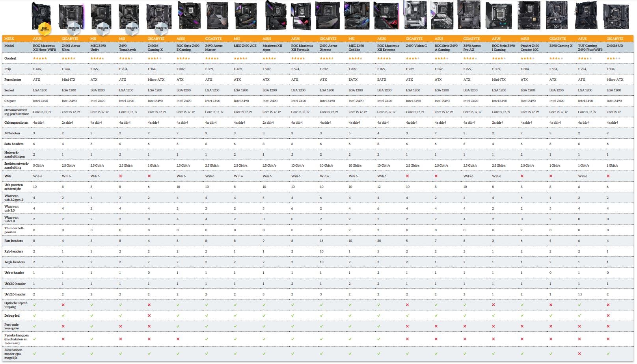Select the star rating of ROG Maximus XII Hero
637x364 pixels.
point(40,58)
